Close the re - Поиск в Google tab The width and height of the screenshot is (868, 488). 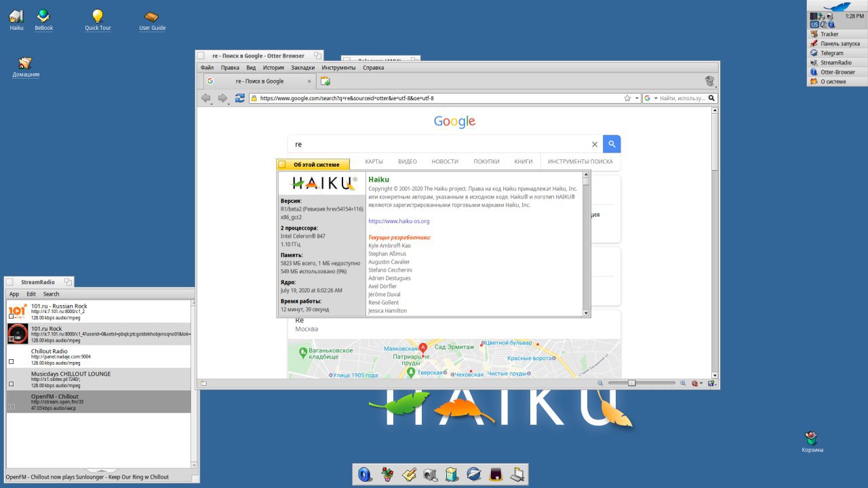[x=310, y=81]
